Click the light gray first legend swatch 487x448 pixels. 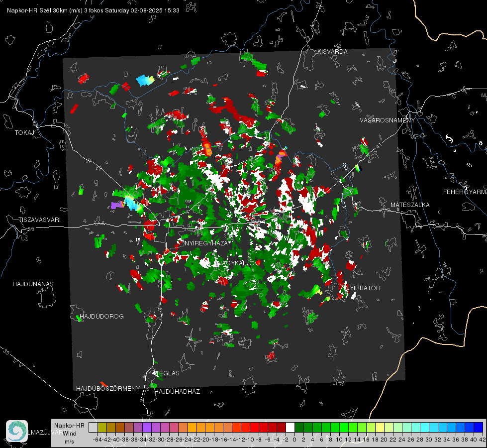[x=93, y=427]
